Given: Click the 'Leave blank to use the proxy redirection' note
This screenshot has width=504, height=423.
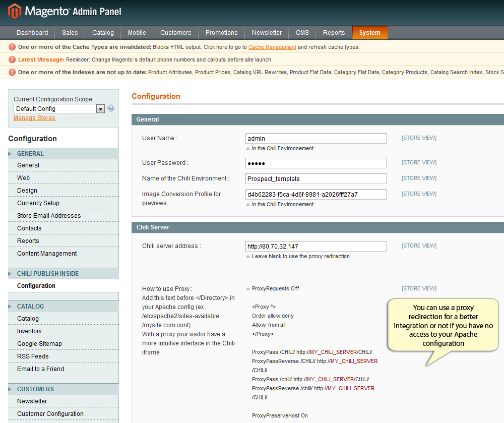Looking at the screenshot, I should [301, 256].
